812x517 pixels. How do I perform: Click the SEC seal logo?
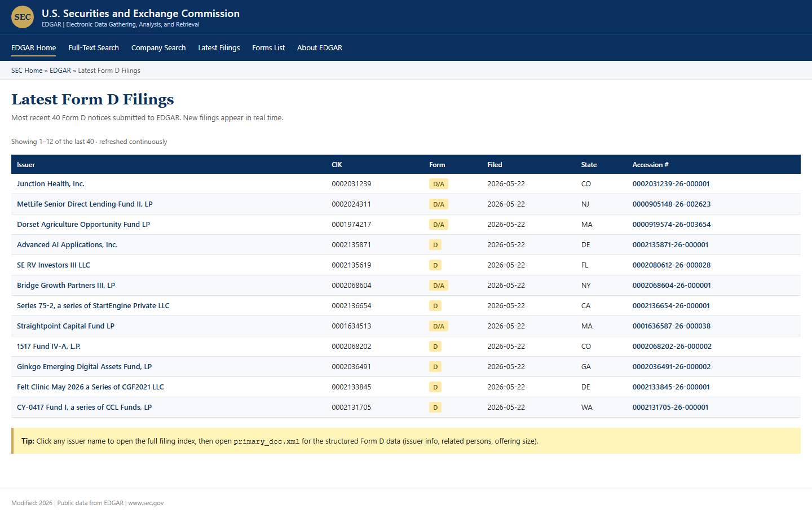[x=23, y=17]
